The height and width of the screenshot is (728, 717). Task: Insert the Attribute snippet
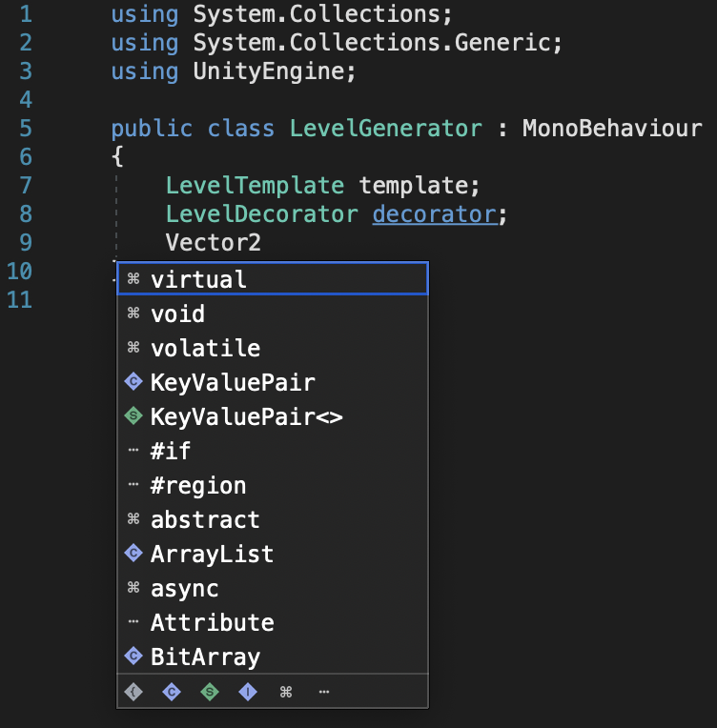pyautogui.click(x=273, y=622)
